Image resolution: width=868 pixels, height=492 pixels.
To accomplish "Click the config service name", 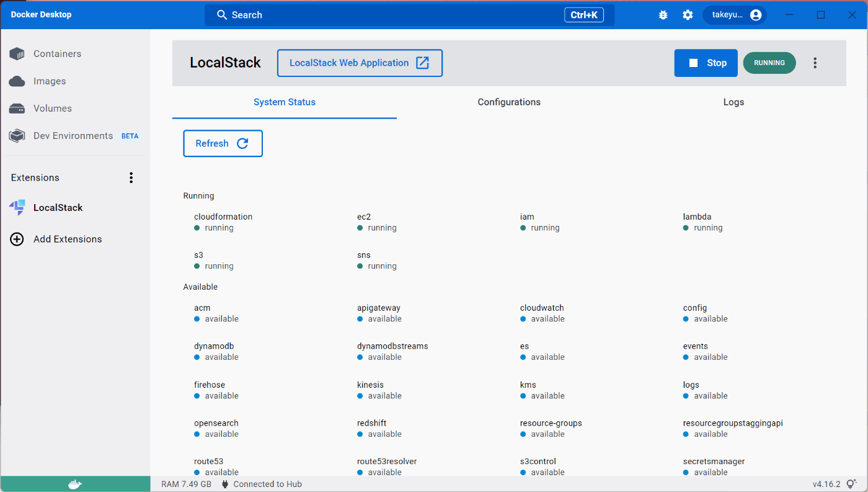I will [x=695, y=308].
